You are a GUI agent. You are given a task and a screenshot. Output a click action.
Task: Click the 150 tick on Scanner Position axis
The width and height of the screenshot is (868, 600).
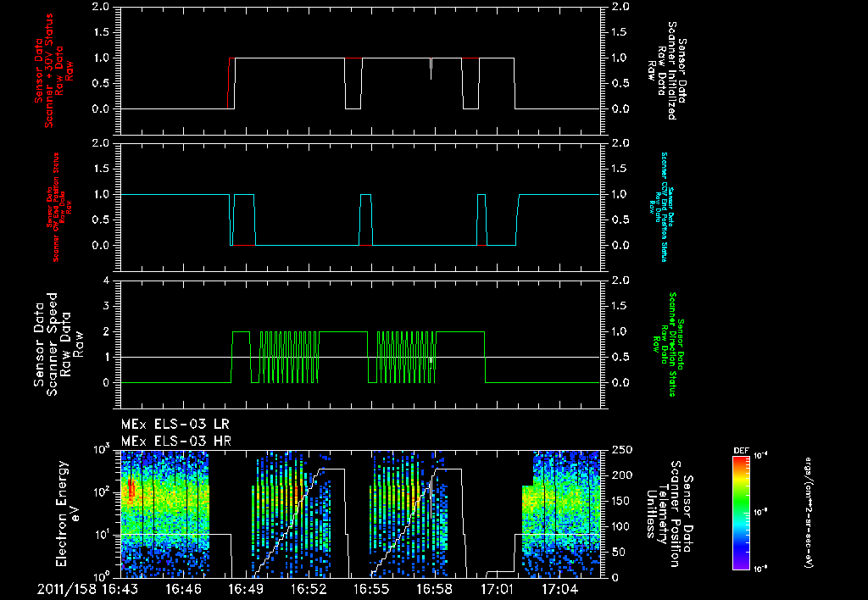(621, 501)
